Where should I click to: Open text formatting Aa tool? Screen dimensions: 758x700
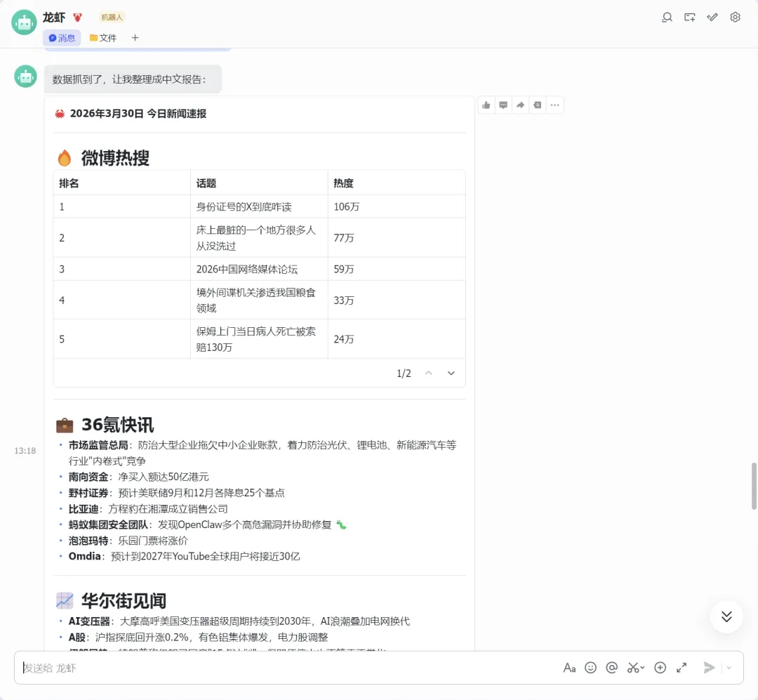tap(569, 668)
